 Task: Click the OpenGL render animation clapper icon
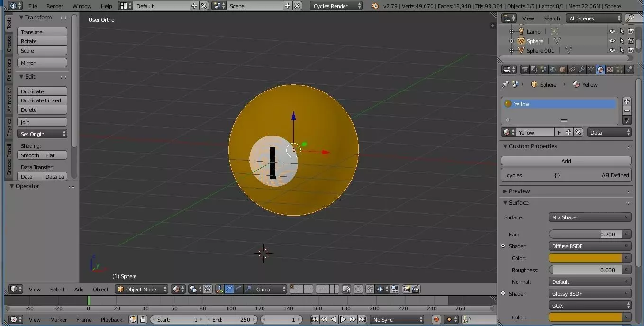coord(416,289)
